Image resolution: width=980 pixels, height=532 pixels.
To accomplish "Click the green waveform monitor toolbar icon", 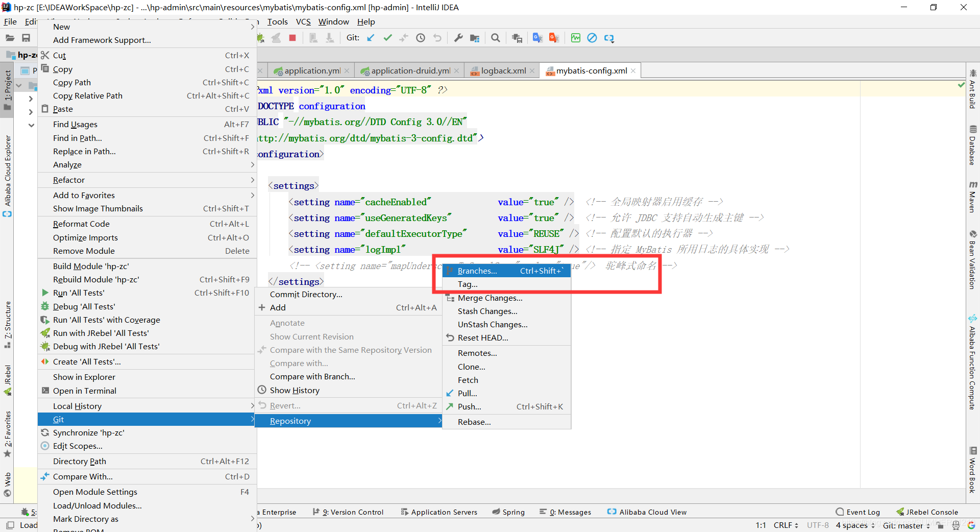I will click(x=576, y=38).
